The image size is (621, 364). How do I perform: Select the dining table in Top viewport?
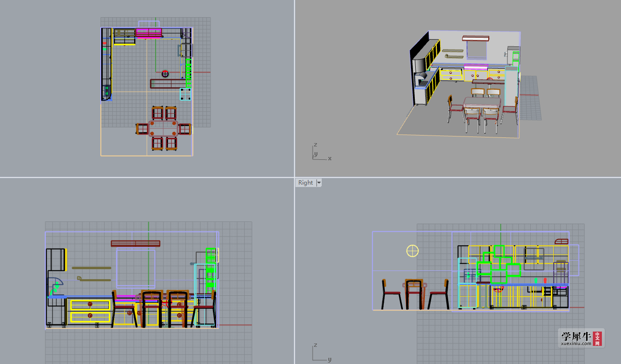tap(163, 129)
